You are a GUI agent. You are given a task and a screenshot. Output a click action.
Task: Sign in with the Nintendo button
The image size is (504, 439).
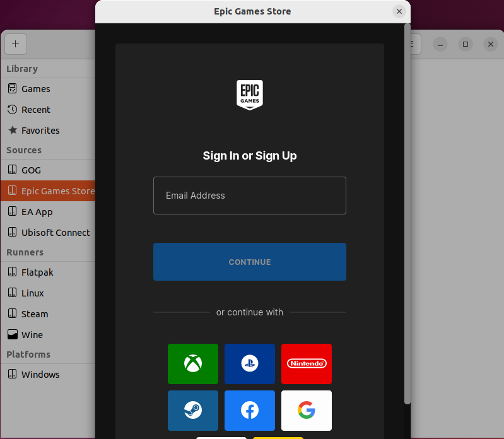307,364
